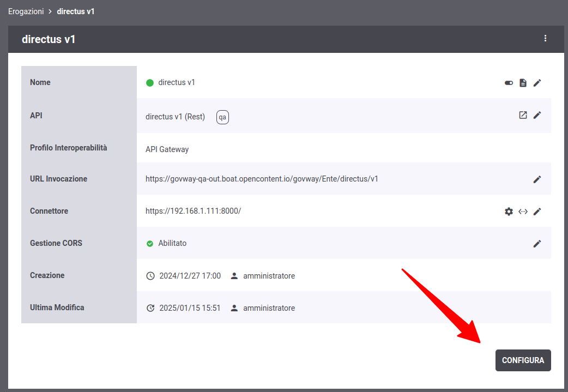
Task: Open Connettore gear settings icon
Action: 509,212
